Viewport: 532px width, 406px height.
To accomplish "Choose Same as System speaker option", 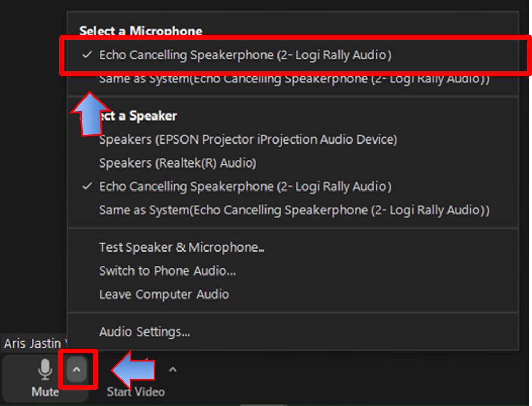I will [x=294, y=210].
